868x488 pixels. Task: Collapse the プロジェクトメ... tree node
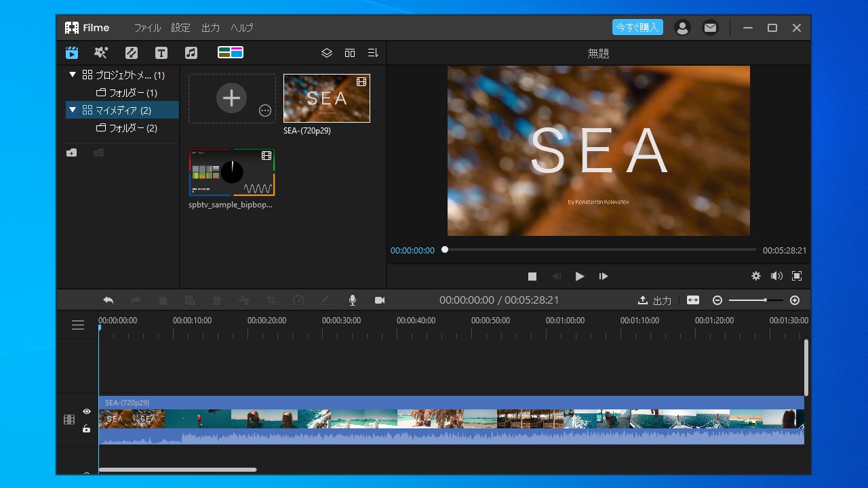73,75
